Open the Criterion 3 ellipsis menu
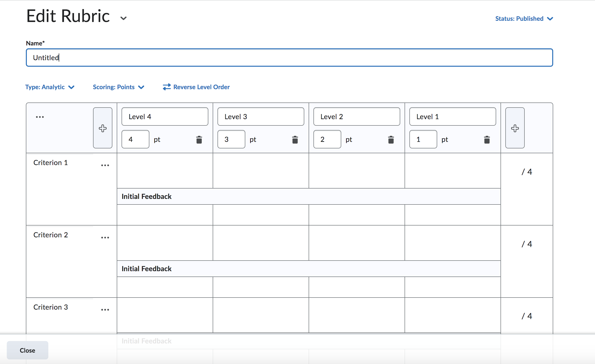The width and height of the screenshot is (595, 364). [x=105, y=310]
